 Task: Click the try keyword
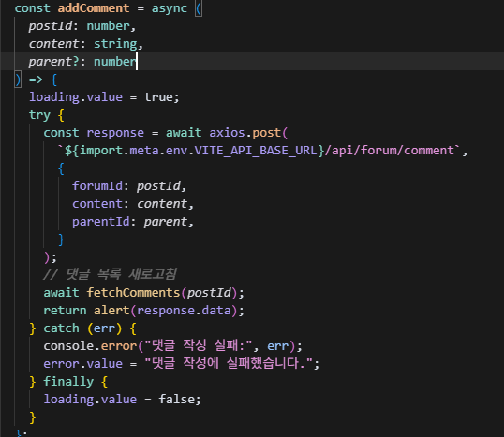39,115
